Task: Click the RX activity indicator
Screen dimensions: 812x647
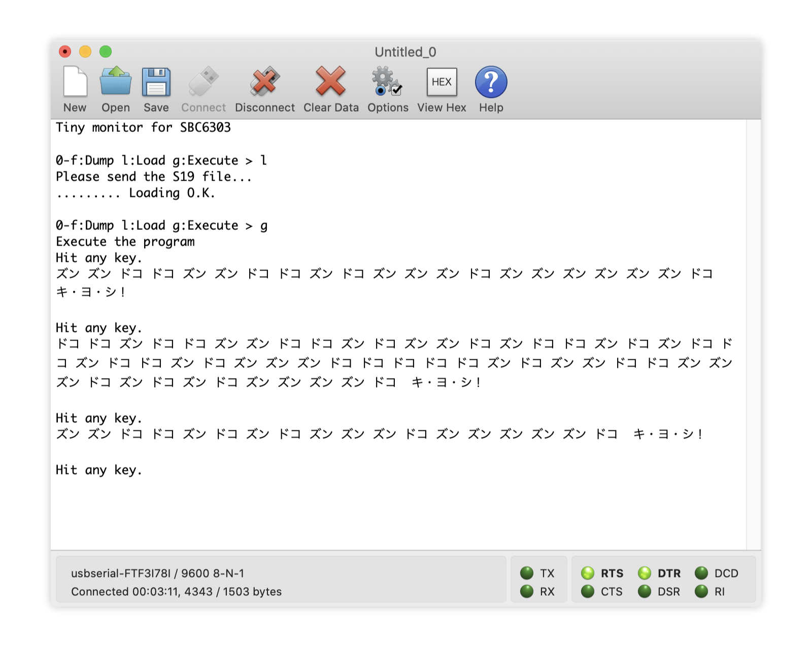Action: (527, 592)
